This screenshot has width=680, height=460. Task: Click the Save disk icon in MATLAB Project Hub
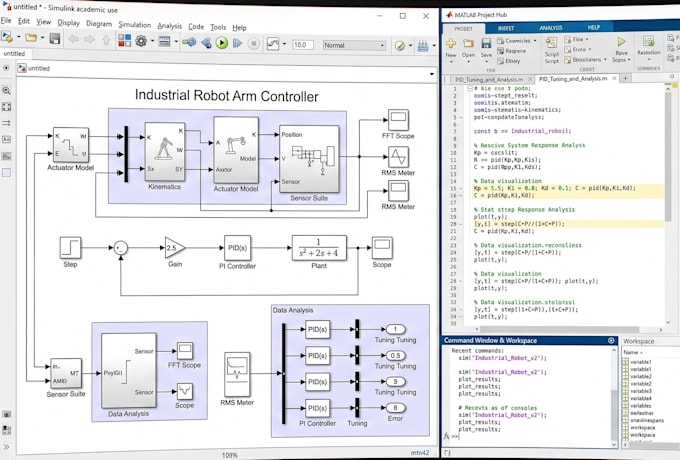(486, 43)
